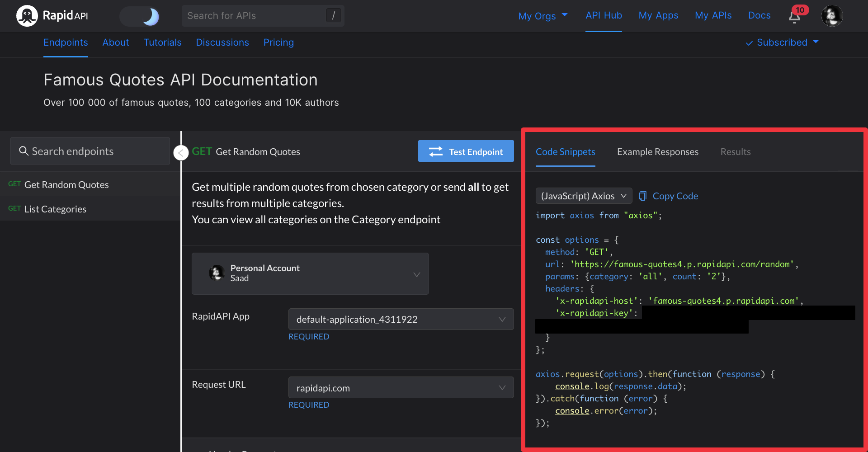Click the Famous Quotes API Documentation title
The width and height of the screenshot is (868, 452).
click(x=180, y=80)
